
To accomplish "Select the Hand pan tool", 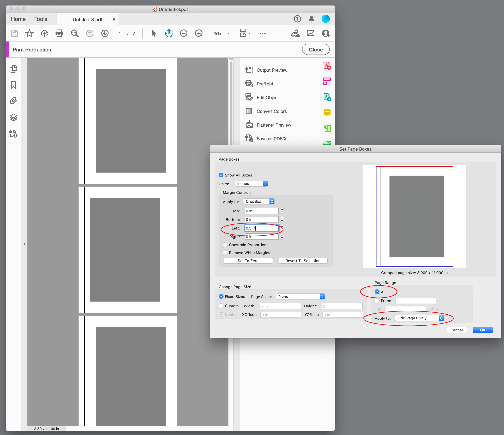I will pyautogui.click(x=169, y=33).
